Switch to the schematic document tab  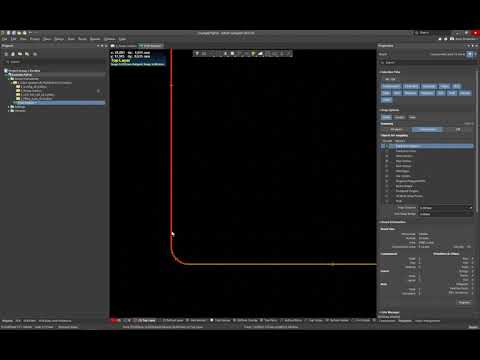124,46
